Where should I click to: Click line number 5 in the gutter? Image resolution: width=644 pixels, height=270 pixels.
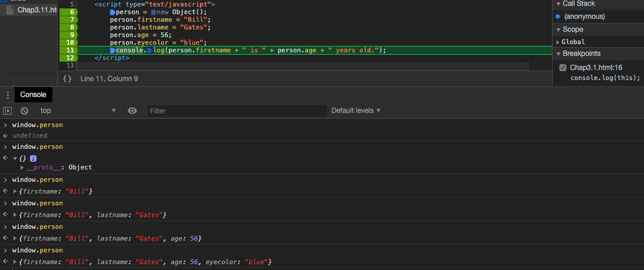pyautogui.click(x=72, y=4)
